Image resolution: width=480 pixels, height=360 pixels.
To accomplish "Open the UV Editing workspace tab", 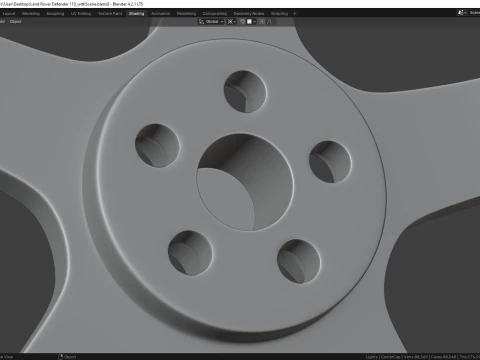I will tap(81, 14).
